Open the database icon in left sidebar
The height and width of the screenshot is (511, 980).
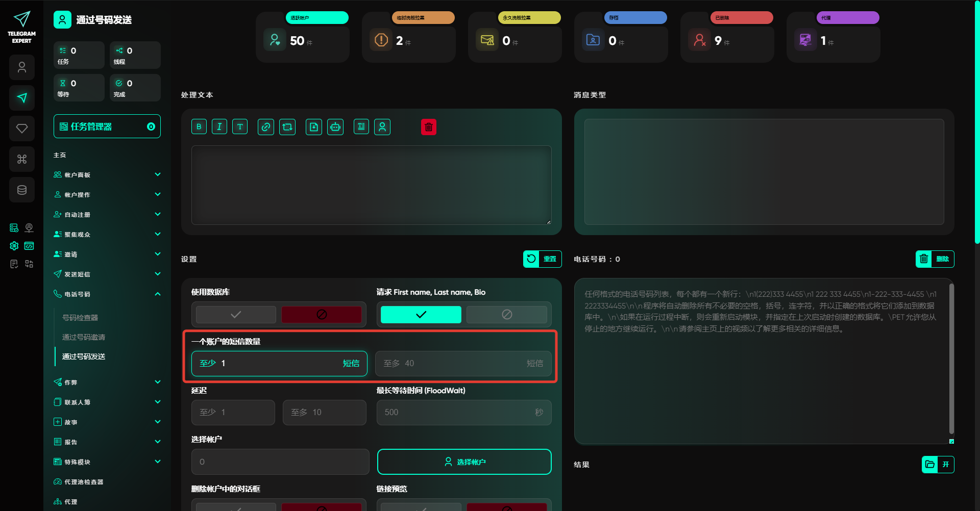pyautogui.click(x=22, y=190)
